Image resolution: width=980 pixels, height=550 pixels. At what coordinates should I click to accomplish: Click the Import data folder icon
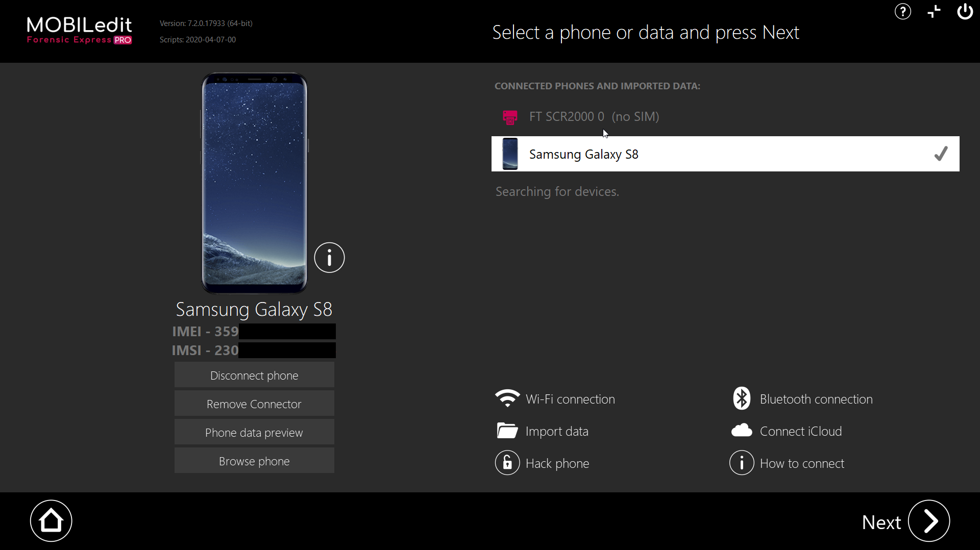[507, 431]
